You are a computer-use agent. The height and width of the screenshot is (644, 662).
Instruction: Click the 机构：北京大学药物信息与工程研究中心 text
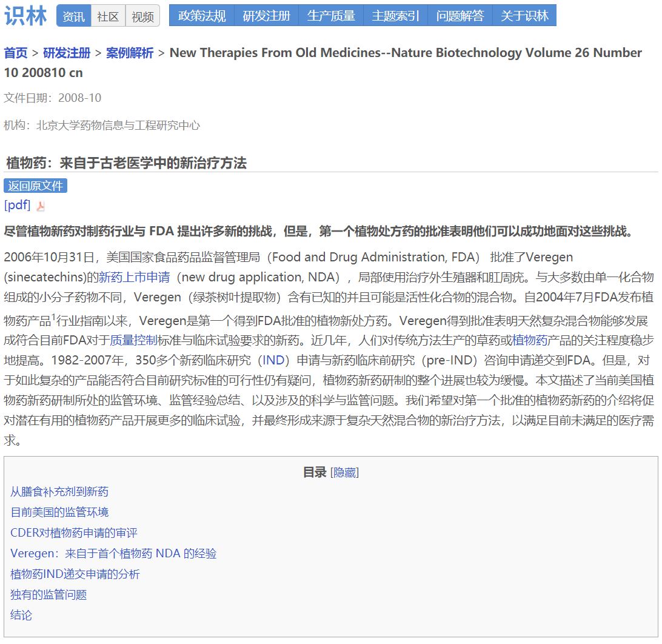click(102, 126)
